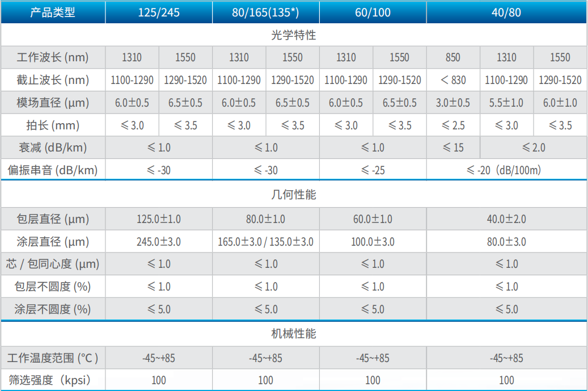Image resolution: width=588 pixels, height=391 pixels.
Task: Select the 截止波长 (nm) row label
Action: tap(53, 80)
